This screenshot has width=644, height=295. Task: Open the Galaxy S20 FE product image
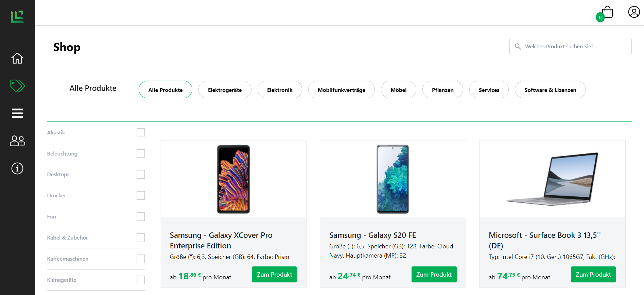393,179
